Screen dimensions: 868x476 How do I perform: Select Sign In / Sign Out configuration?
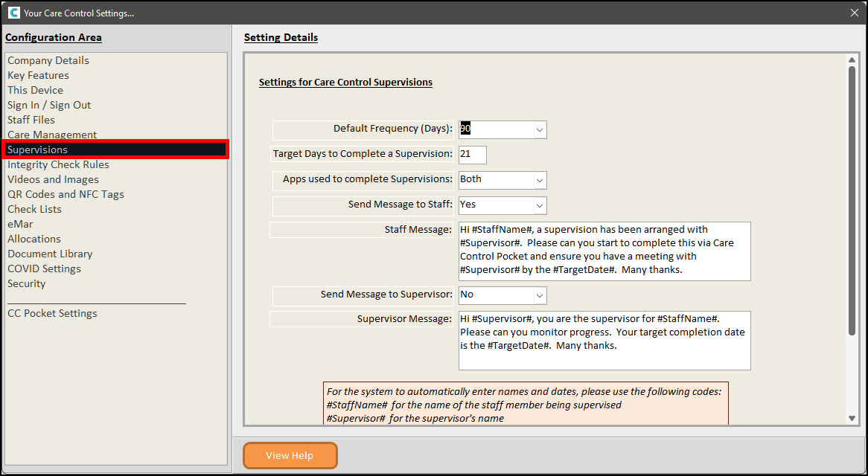pos(49,105)
